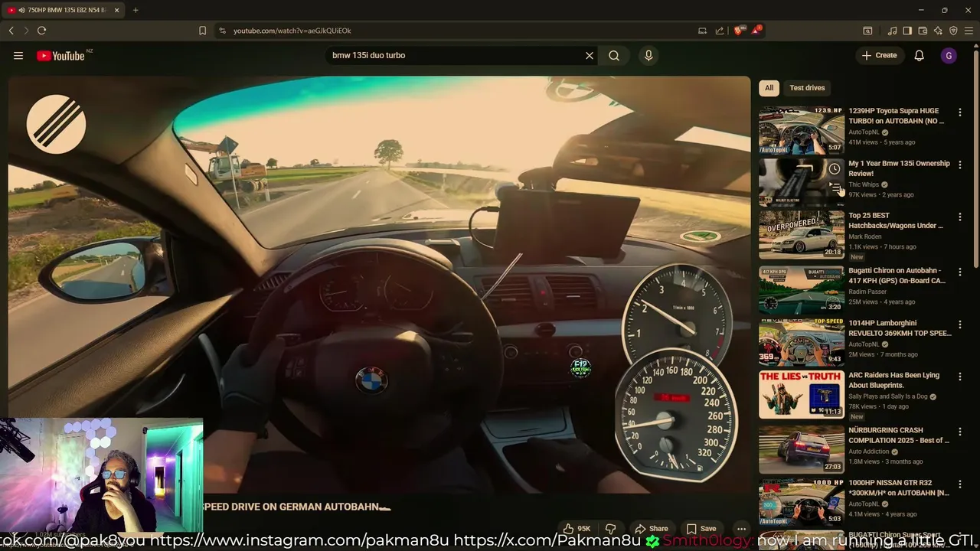Click the Create button
This screenshot has height=551, width=980.
point(879,55)
